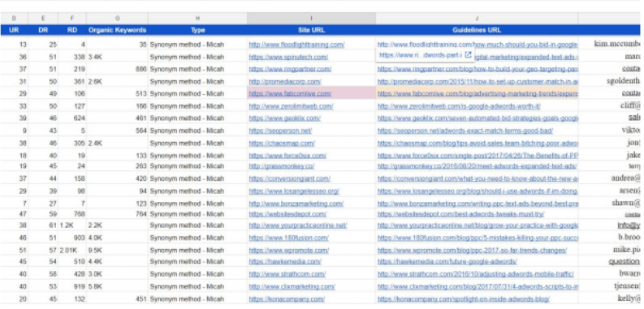Open the chaosmap.com site URL link
This screenshot has width=644, height=309.
(x=282, y=144)
